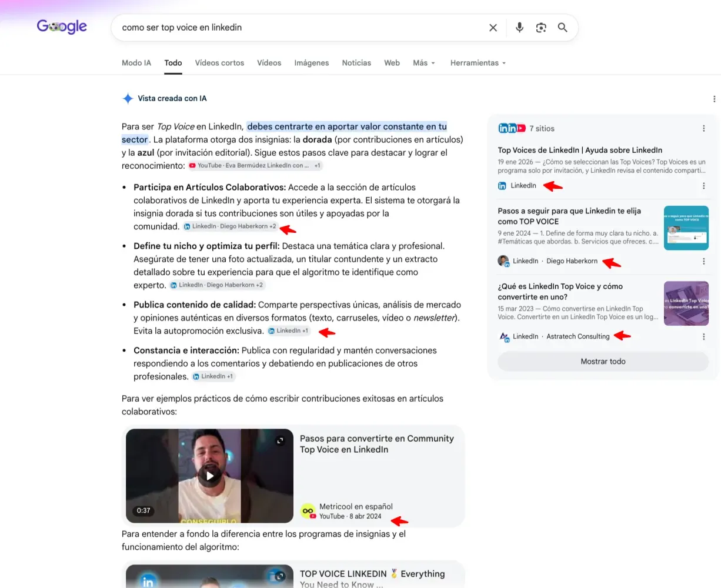Open TOP VOICE LINKEDIN Everything video title
This screenshot has height=588, width=721.
coord(372,579)
